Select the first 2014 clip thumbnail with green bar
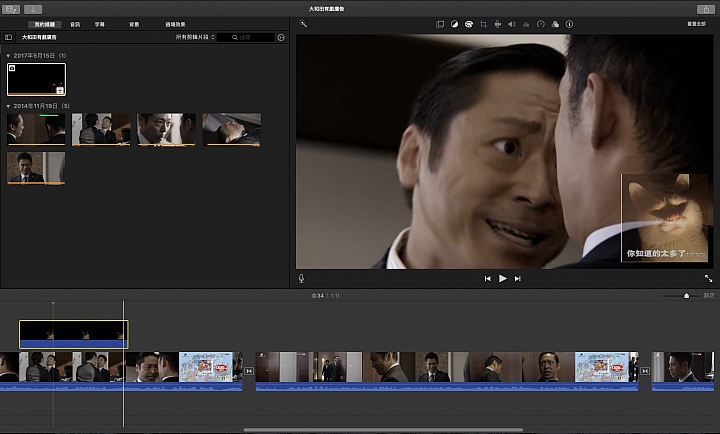This screenshot has width=720, height=434. point(36,130)
